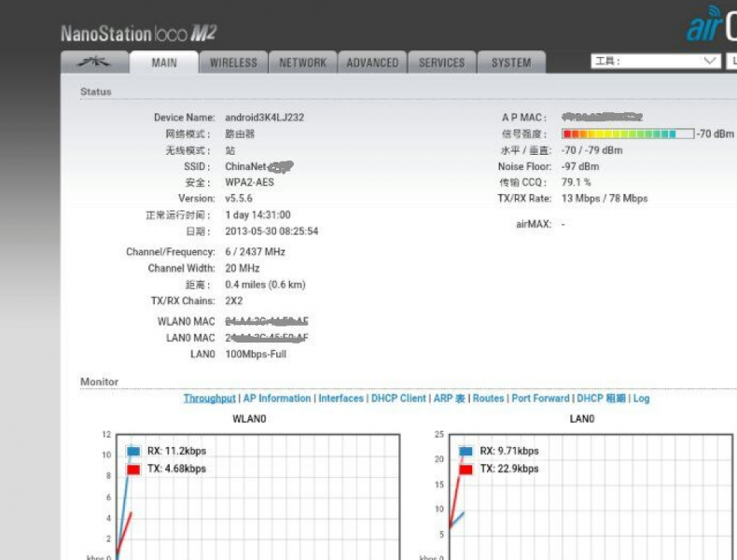Image resolution: width=737 pixels, height=560 pixels.
Task: Click the WPA2-AES security value
Action: pos(250,182)
